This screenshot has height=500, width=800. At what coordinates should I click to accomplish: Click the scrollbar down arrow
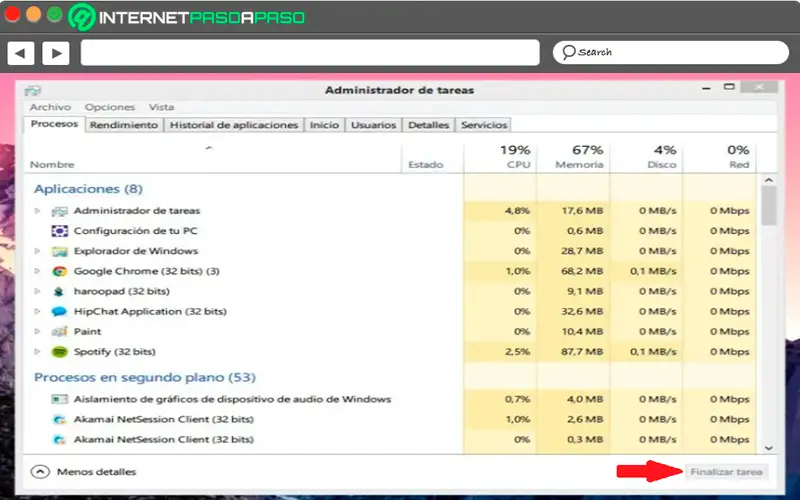pyautogui.click(x=768, y=448)
